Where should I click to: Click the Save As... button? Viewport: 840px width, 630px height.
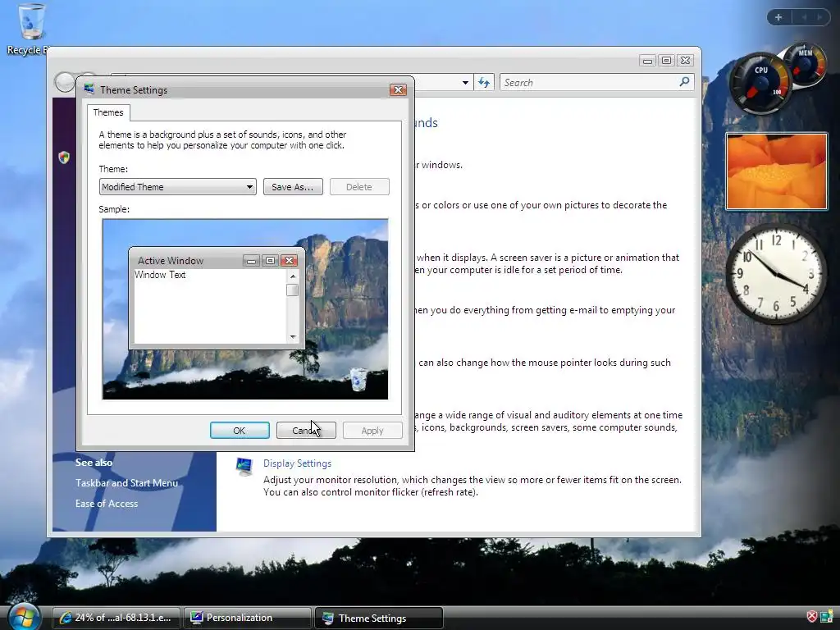[x=293, y=187]
